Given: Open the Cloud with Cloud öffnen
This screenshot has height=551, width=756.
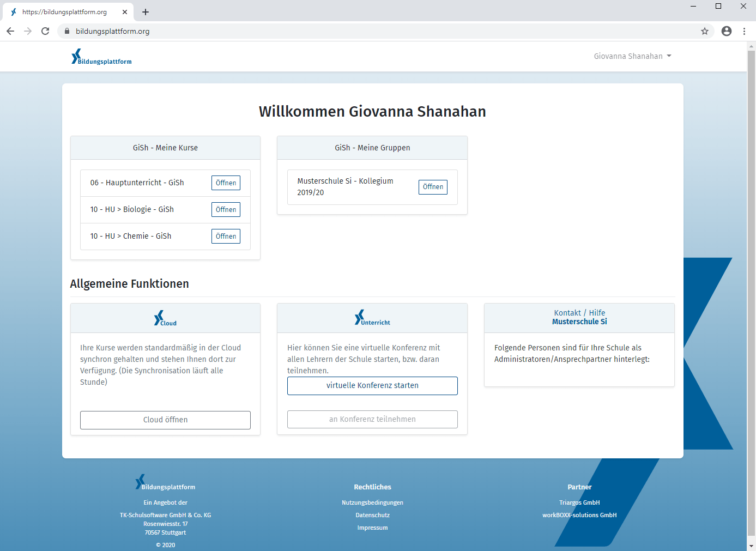Looking at the screenshot, I should click(x=165, y=420).
